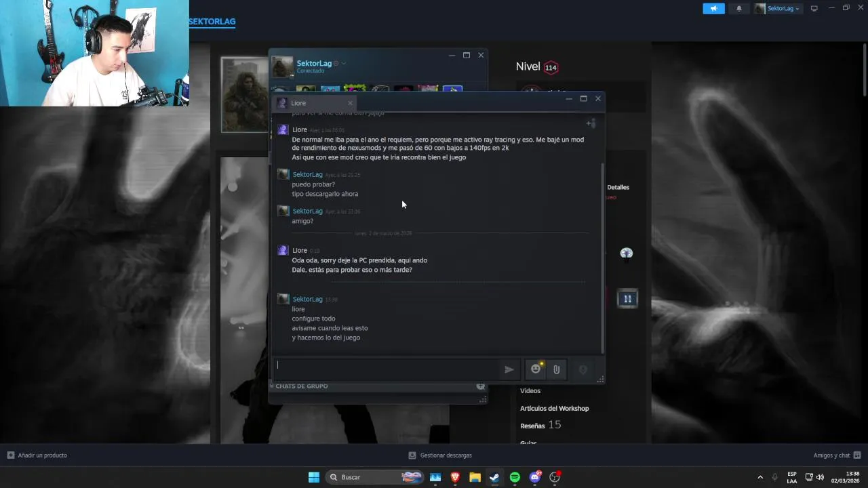Viewport: 868px width, 488px height.
Task: Open the Steam announcements megaphone button
Action: pos(713,8)
